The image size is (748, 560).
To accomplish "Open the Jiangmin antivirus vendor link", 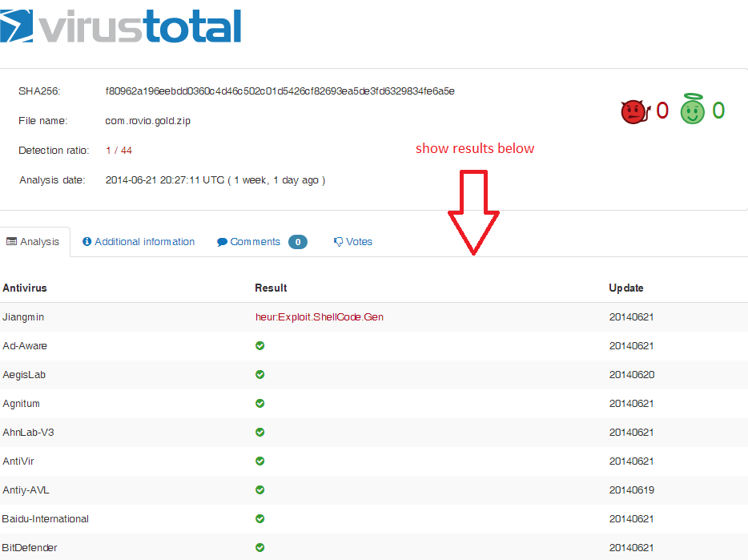I will point(23,316).
